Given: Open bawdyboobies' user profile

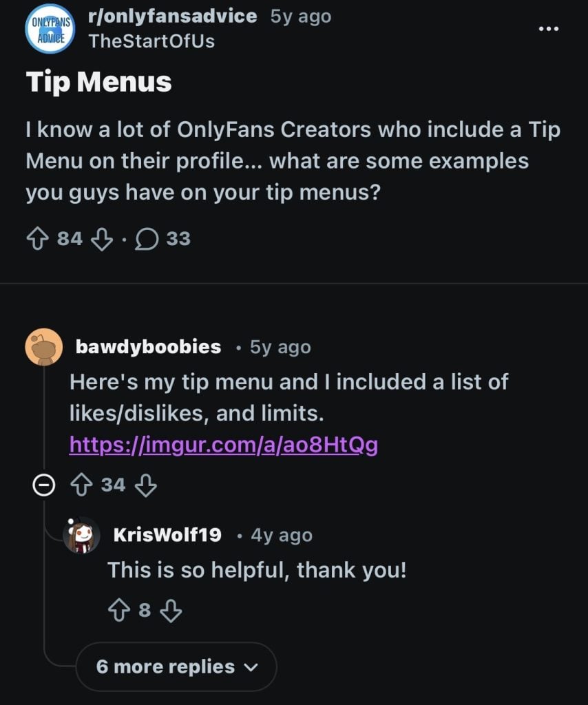Looking at the screenshot, I should (x=148, y=347).
